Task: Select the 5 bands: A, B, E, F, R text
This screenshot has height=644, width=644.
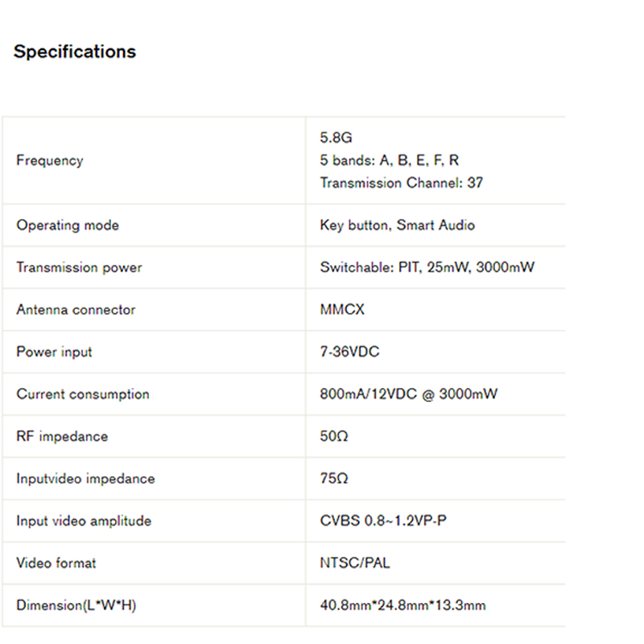Action: click(390, 160)
